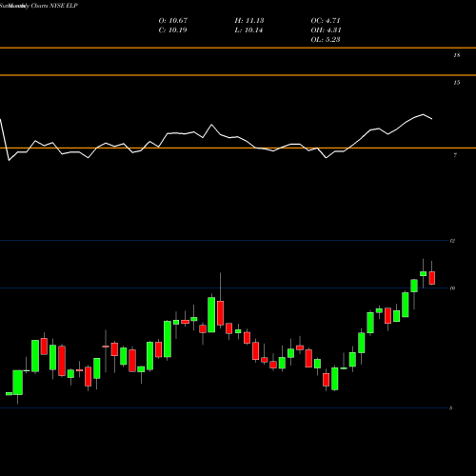Select the 'OH: 4.31' reading
Image resolution: width=476 pixels, height=476 pixels.
326,30
